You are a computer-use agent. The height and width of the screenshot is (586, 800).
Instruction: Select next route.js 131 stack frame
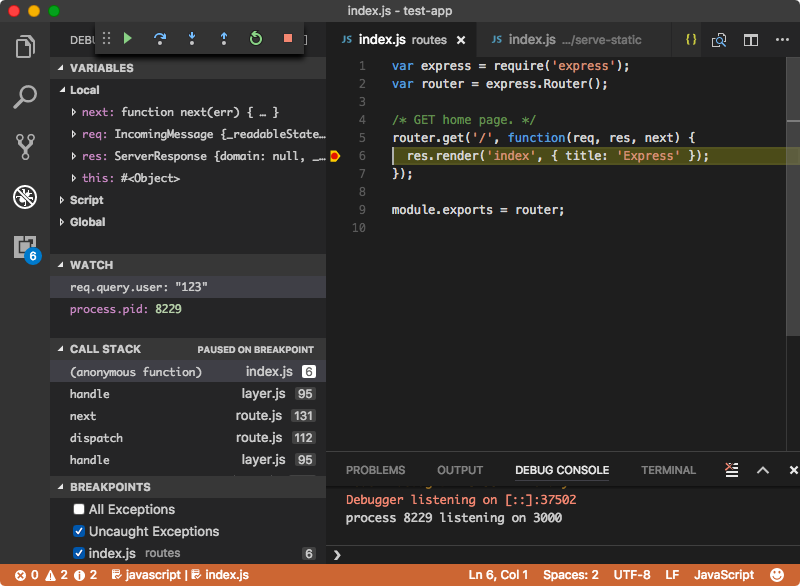click(188, 416)
